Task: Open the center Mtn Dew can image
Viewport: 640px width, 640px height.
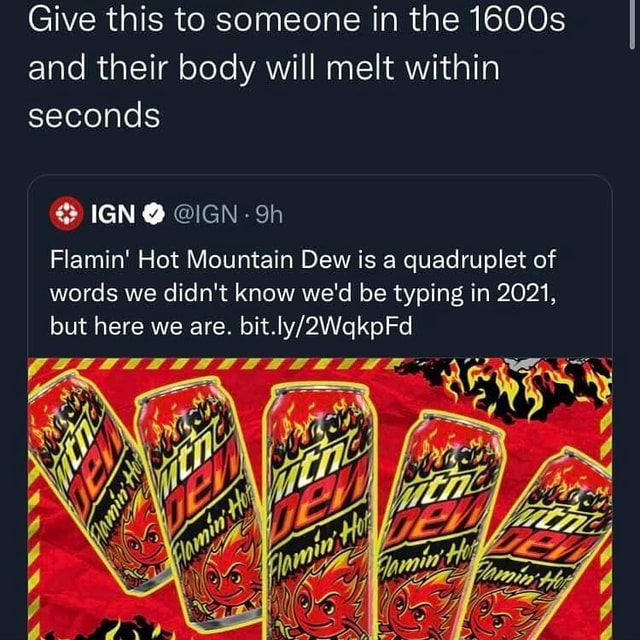Action: point(318,510)
